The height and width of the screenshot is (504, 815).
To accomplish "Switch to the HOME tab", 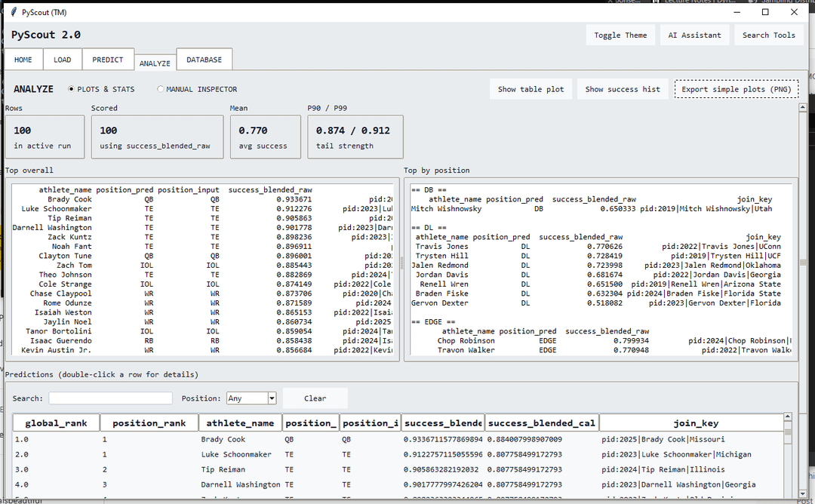I will (23, 60).
